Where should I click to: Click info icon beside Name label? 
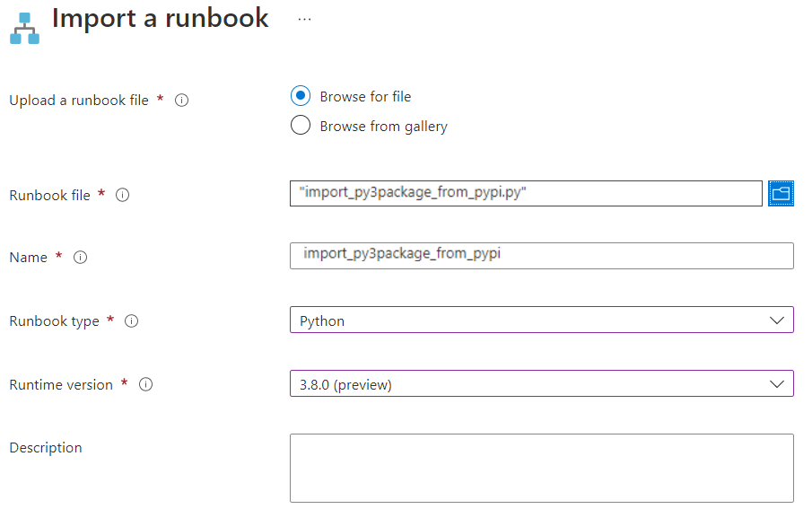pyautogui.click(x=80, y=258)
